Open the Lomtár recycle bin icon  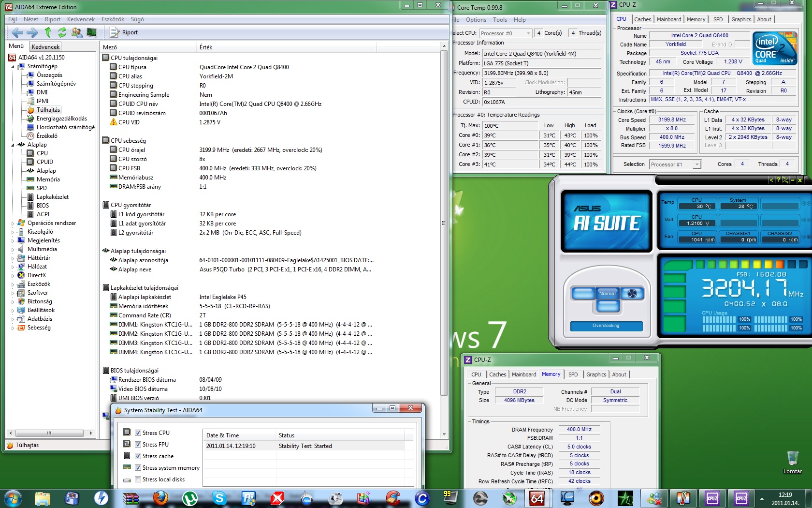pos(793,462)
